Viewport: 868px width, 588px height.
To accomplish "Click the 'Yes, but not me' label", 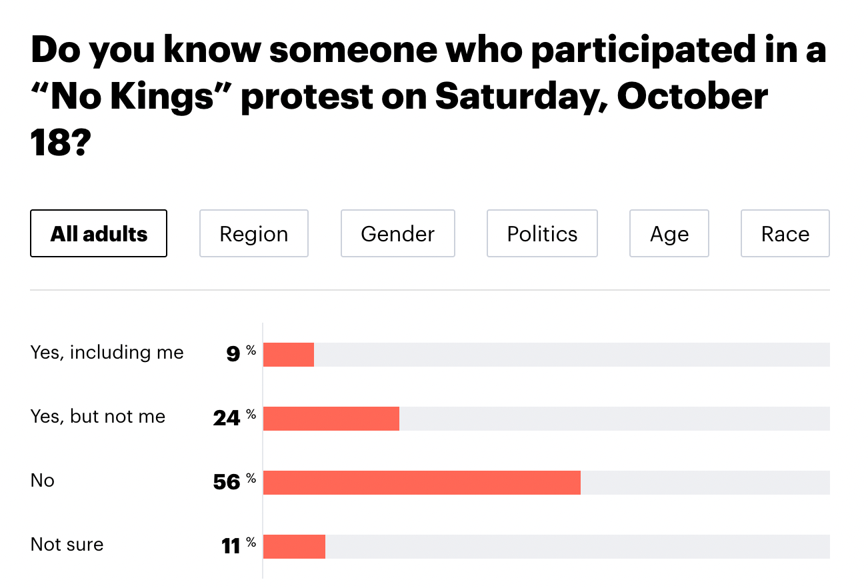I will click(x=98, y=417).
